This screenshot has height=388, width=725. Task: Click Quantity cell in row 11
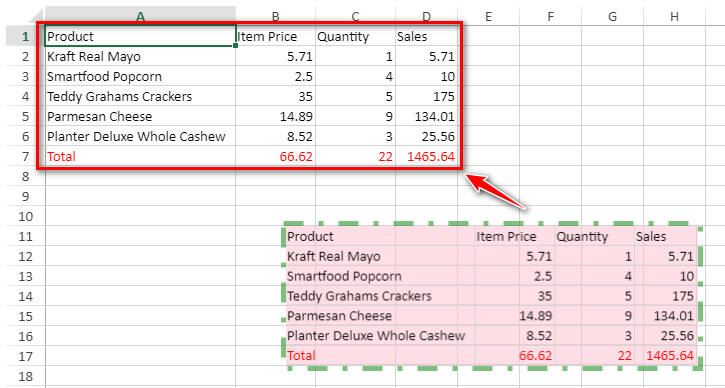click(x=595, y=236)
